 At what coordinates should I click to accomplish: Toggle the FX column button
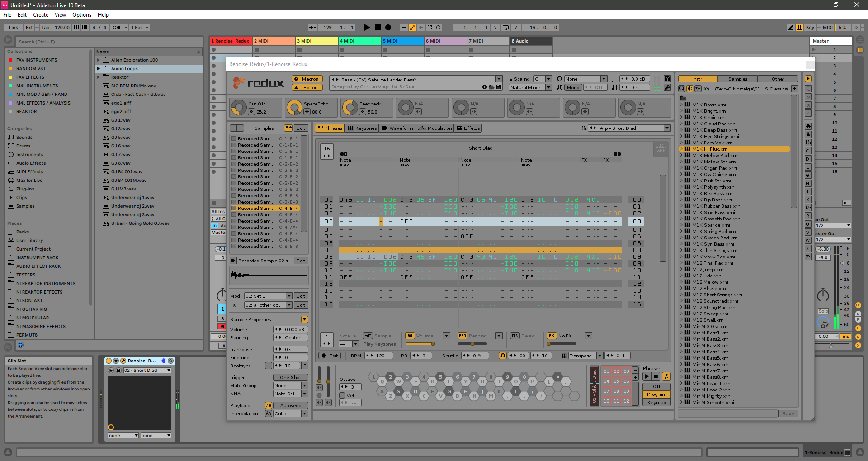552,336
